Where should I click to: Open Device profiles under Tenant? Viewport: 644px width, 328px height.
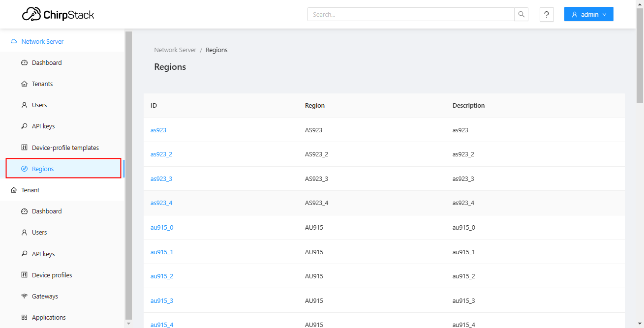click(x=52, y=275)
